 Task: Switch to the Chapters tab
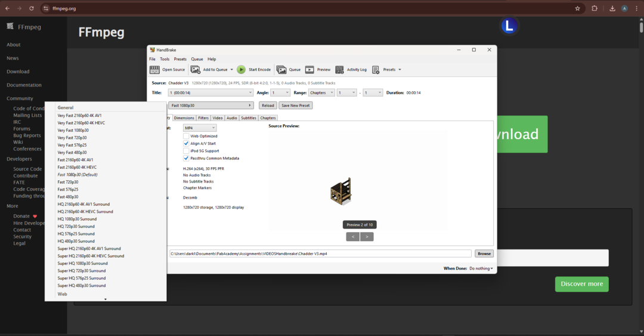click(x=268, y=118)
